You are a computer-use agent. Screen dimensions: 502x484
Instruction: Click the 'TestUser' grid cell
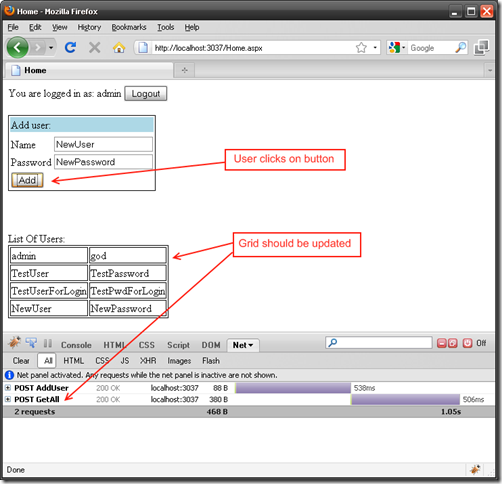pyautogui.click(x=49, y=273)
